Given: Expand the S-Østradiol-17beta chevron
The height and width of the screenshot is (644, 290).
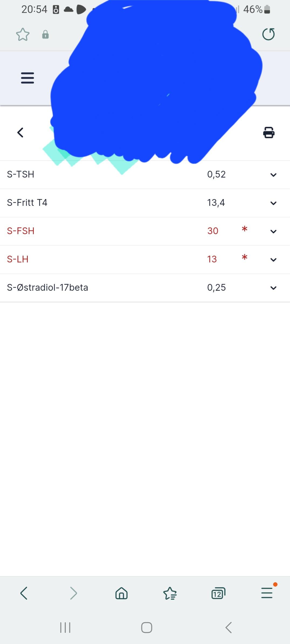Looking at the screenshot, I should (273, 288).
